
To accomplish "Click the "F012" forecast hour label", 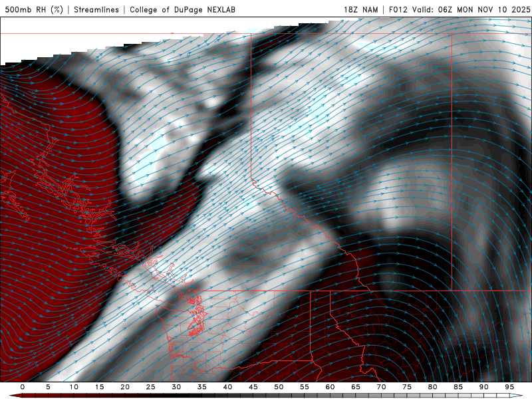I will point(398,9).
